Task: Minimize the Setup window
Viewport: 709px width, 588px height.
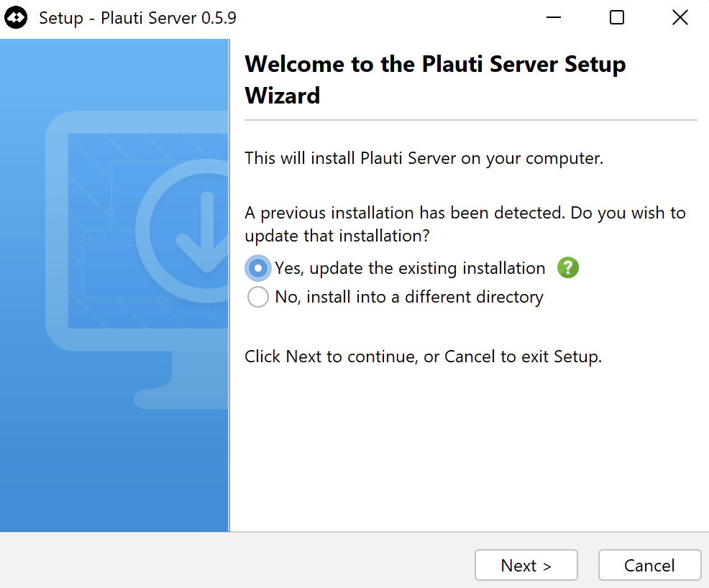Action: point(554,18)
